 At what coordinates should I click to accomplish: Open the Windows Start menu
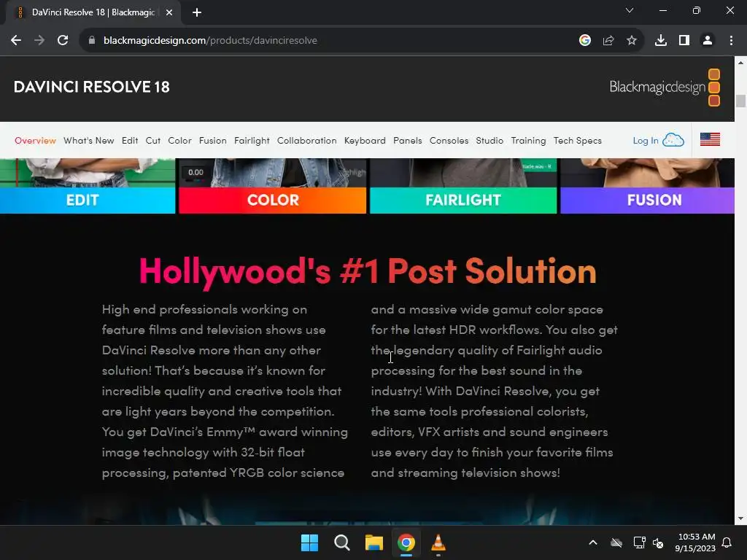(309, 542)
